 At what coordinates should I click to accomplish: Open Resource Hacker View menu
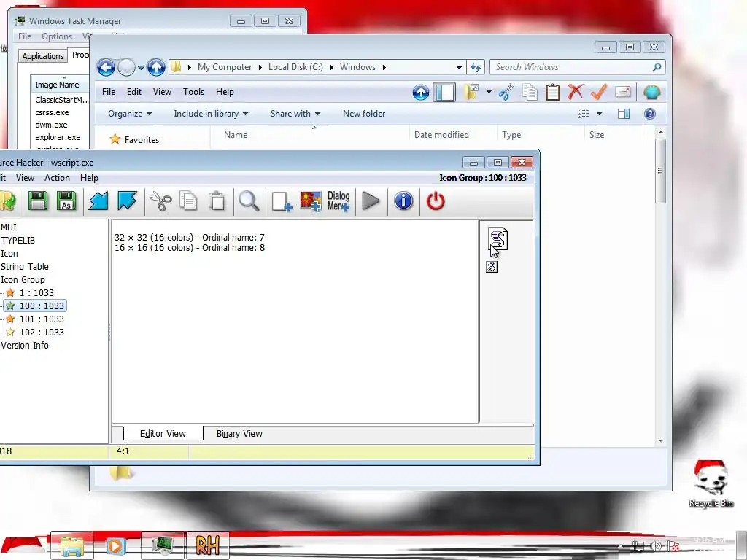point(25,178)
